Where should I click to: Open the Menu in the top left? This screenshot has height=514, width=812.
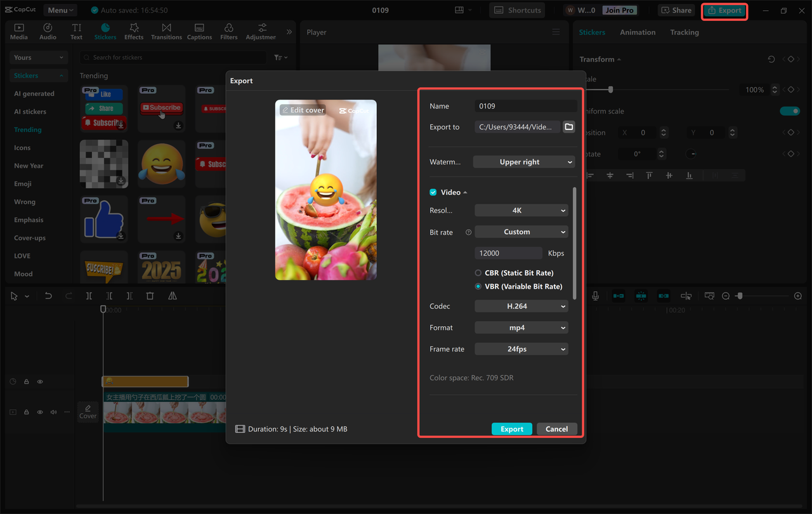60,10
